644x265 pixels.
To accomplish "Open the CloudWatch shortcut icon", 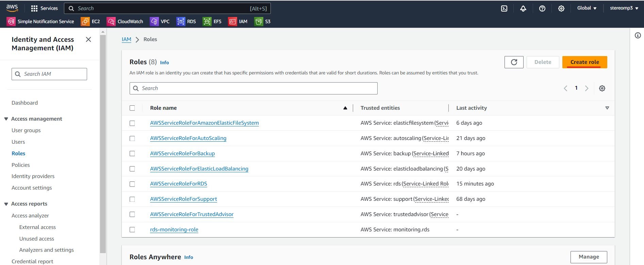I will click(x=111, y=21).
